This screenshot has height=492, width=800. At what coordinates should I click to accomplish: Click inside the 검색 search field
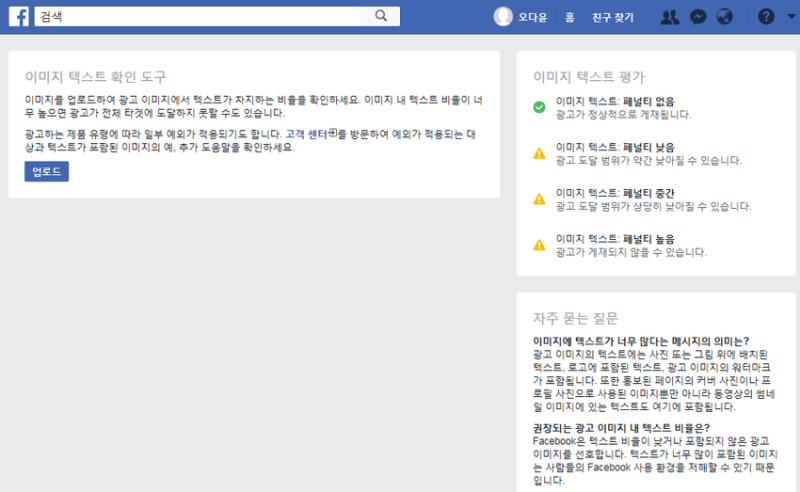(x=197, y=16)
